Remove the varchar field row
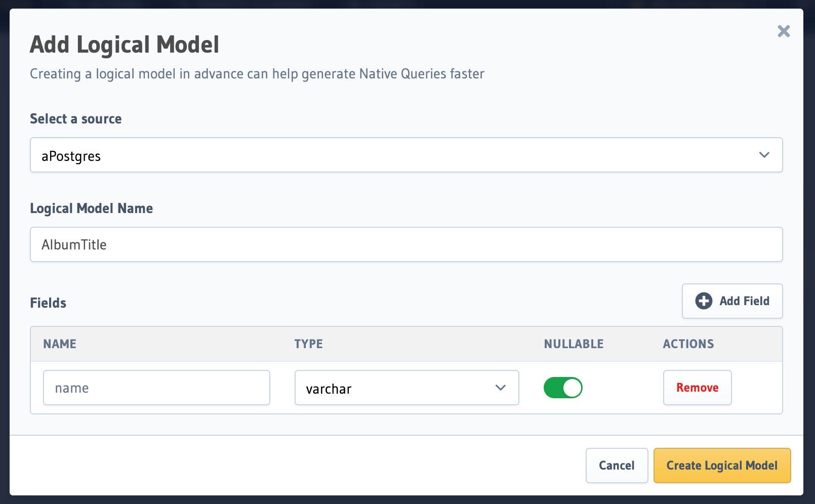815x504 pixels. 697,387
